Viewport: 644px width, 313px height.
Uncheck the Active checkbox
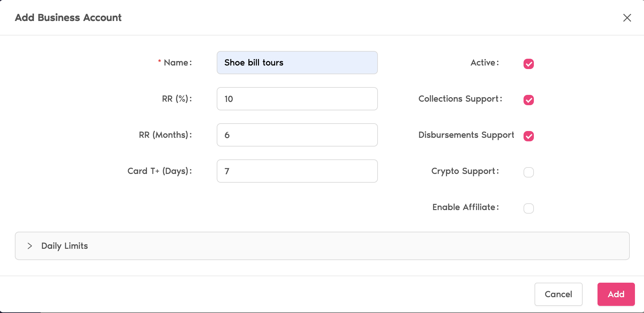click(x=528, y=64)
